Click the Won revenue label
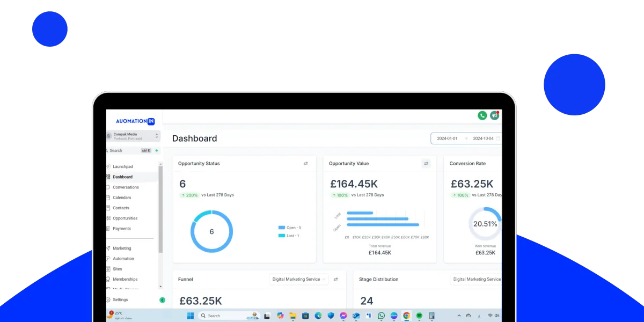This screenshot has height=322, width=644. point(485,246)
